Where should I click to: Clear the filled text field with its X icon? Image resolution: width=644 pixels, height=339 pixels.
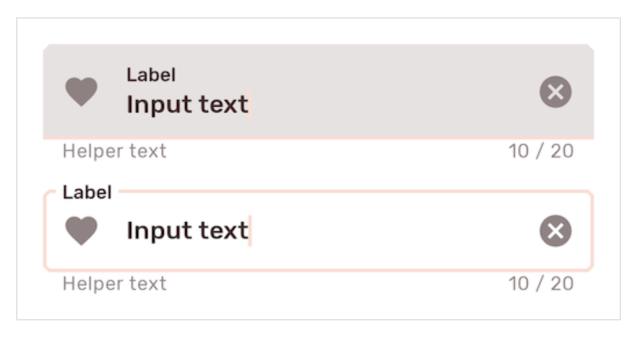click(x=555, y=92)
